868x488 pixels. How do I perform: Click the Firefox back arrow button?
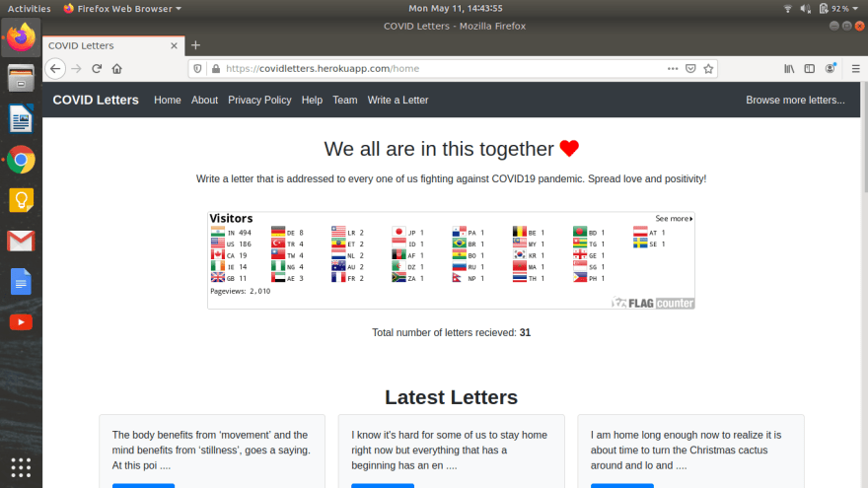(x=55, y=69)
